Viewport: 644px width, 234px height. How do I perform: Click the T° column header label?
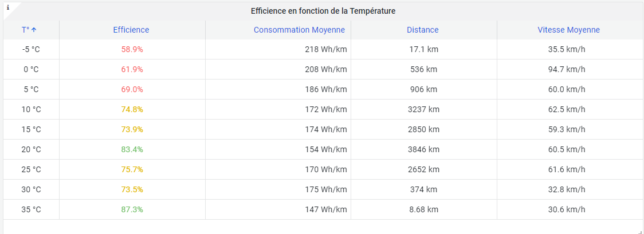[x=25, y=30]
